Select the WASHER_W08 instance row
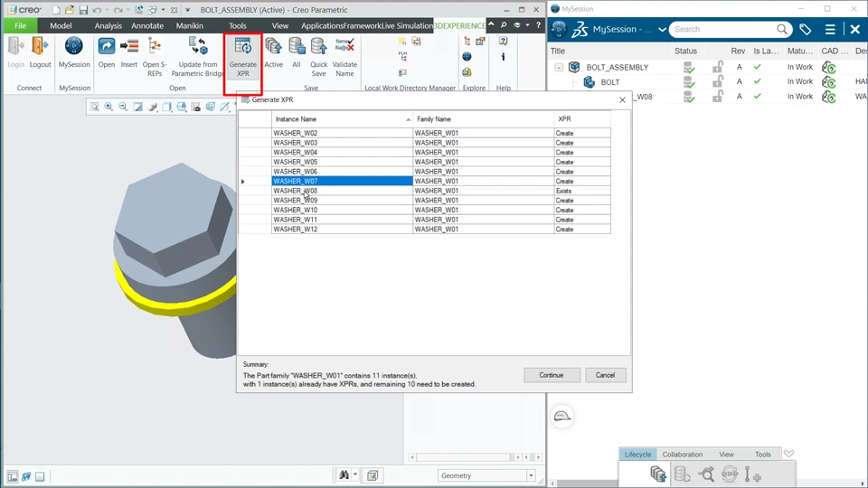Viewport: 868px width, 488px height. (x=342, y=191)
